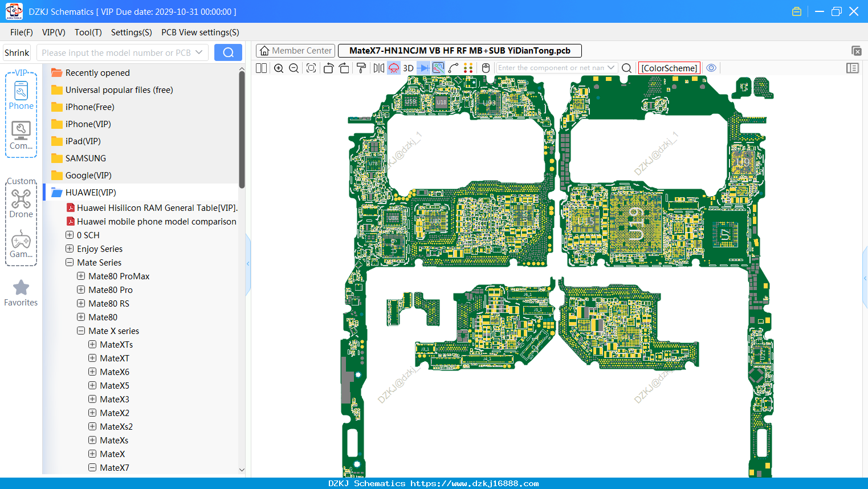868x489 pixels.
Task: Open the colored dots pin icon
Action: pos(468,68)
